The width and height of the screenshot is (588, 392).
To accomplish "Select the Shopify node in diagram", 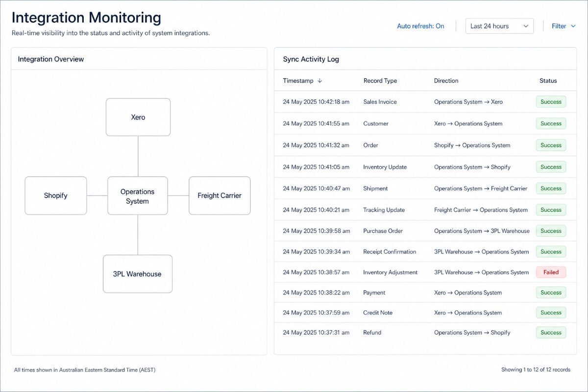I will [56, 196].
